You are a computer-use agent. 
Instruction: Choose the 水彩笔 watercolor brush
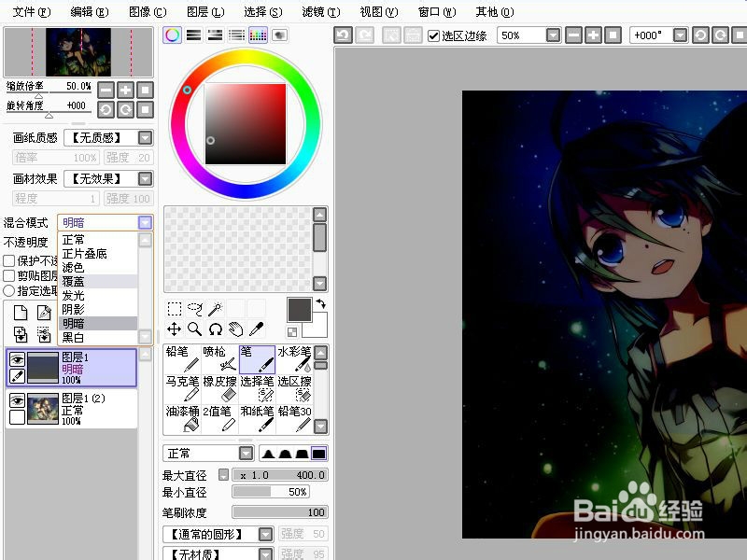pos(294,359)
